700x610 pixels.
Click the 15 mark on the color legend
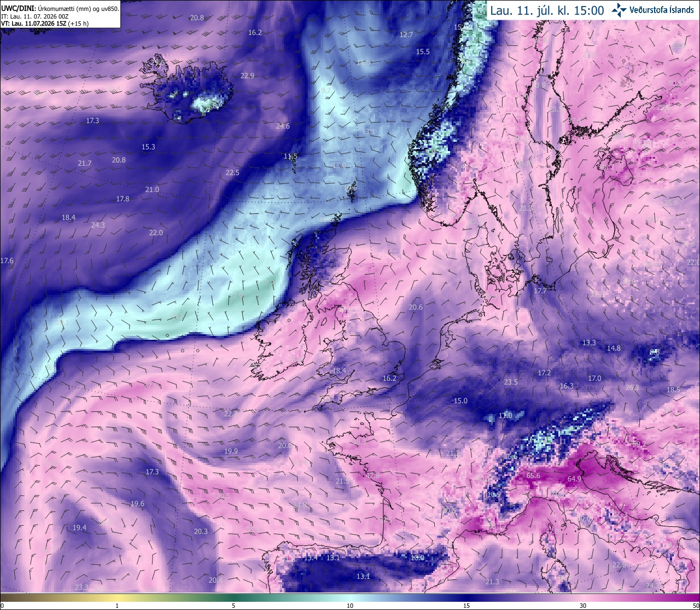pyautogui.click(x=466, y=606)
